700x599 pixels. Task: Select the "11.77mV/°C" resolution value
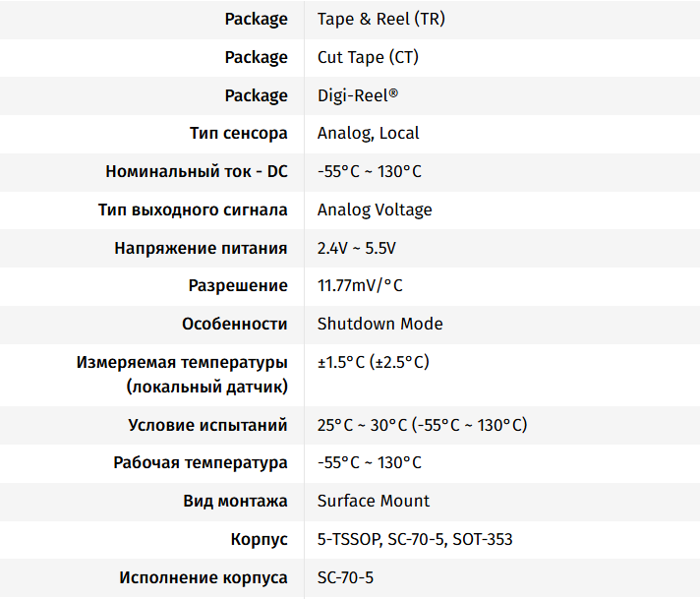pyautogui.click(x=360, y=286)
